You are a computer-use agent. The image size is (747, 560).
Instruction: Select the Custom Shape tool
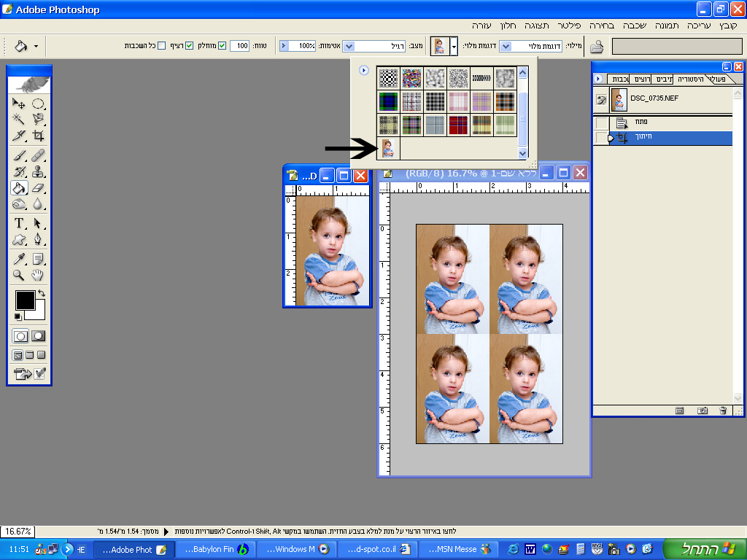click(x=19, y=239)
